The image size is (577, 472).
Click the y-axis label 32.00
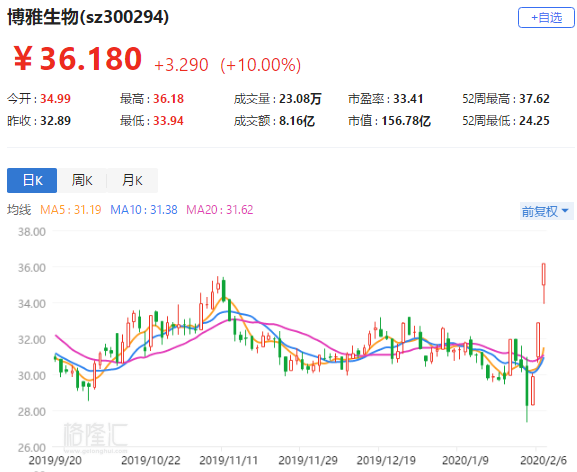[x=32, y=340]
